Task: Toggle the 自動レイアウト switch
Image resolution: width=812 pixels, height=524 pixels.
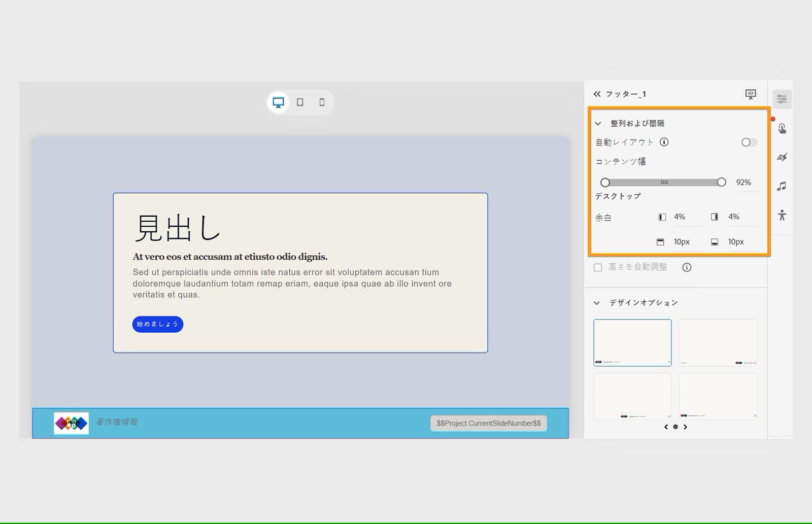Action: pyautogui.click(x=749, y=143)
